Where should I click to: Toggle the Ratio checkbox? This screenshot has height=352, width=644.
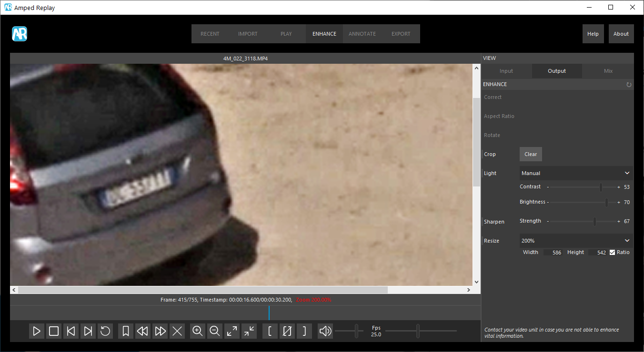[x=613, y=252]
